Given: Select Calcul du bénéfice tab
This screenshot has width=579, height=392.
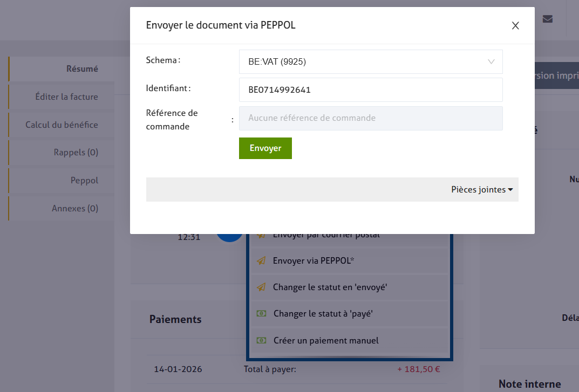Looking at the screenshot, I should click(62, 125).
